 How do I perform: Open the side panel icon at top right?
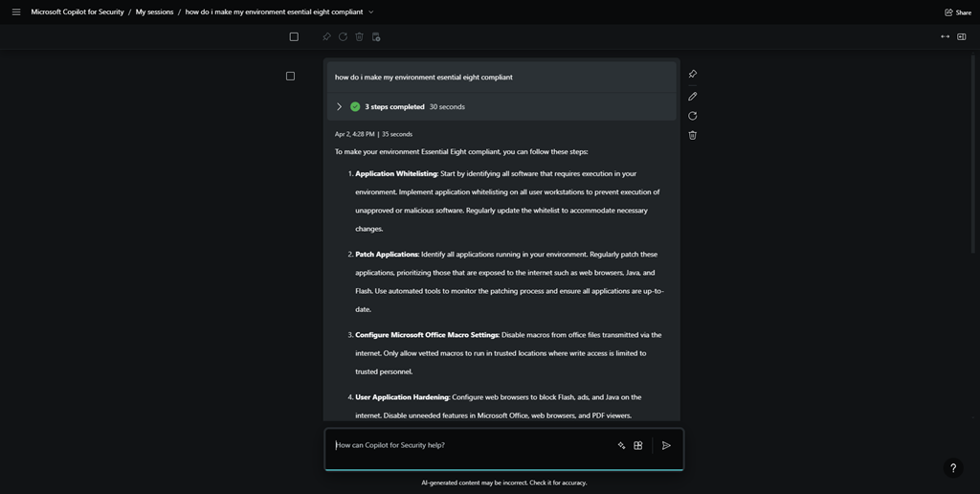click(x=962, y=36)
